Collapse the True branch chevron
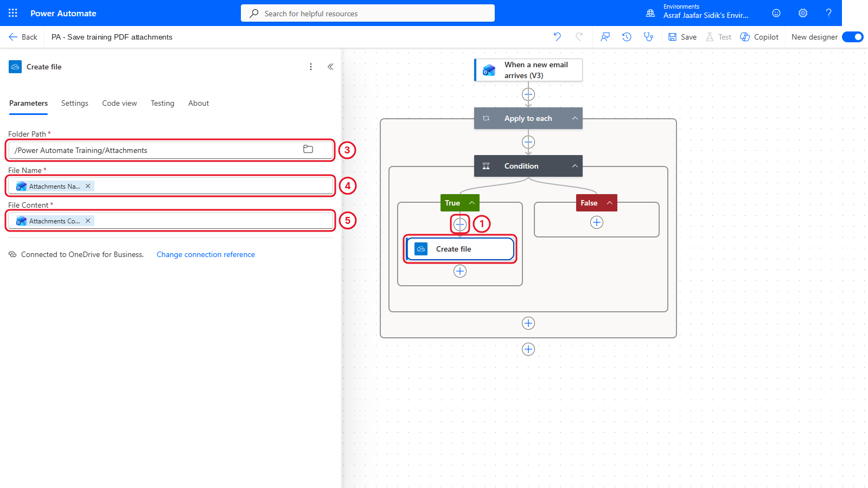The height and width of the screenshot is (488, 868). click(x=472, y=203)
